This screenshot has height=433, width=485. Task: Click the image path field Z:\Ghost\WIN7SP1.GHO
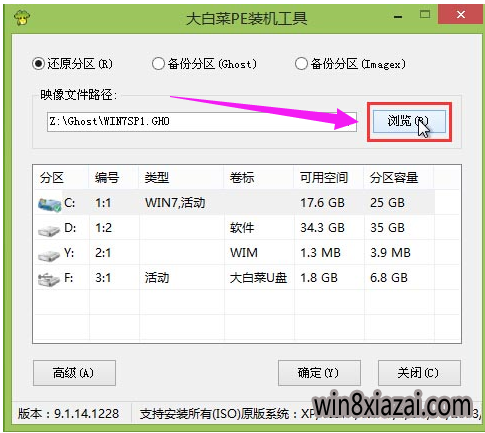[202, 122]
